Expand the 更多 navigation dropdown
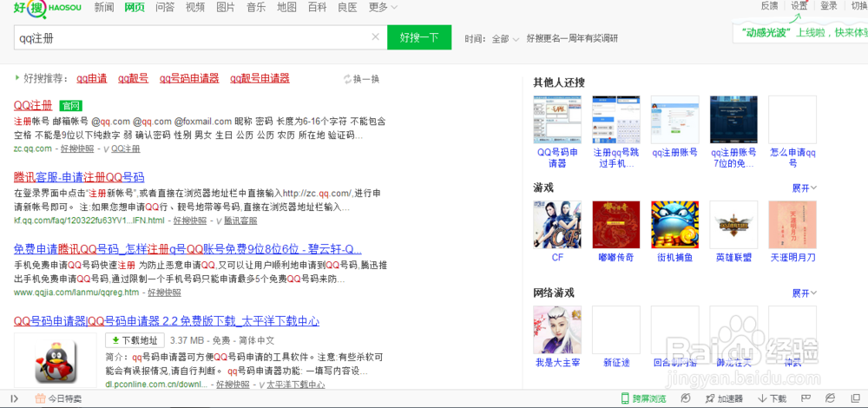This screenshot has height=408, width=868. point(383,8)
